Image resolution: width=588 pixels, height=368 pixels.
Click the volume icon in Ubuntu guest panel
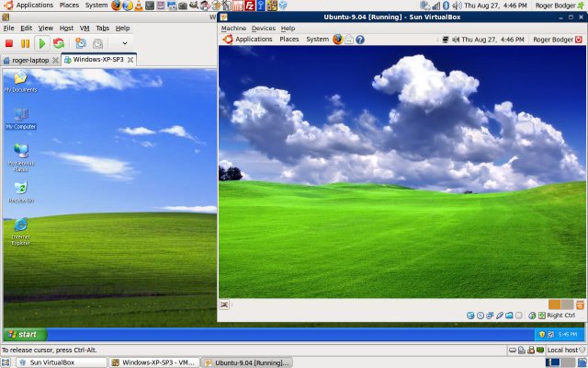pos(456,40)
